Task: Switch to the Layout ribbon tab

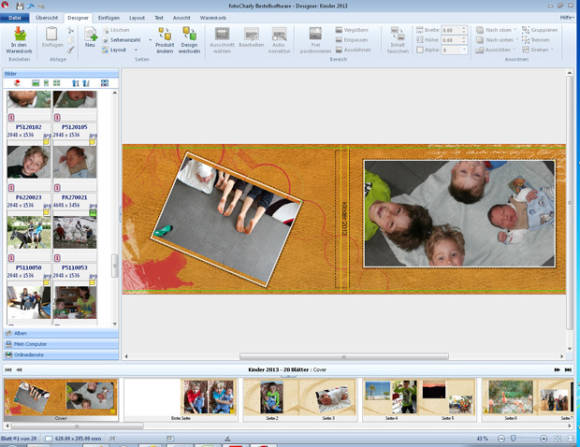Action: (137, 18)
